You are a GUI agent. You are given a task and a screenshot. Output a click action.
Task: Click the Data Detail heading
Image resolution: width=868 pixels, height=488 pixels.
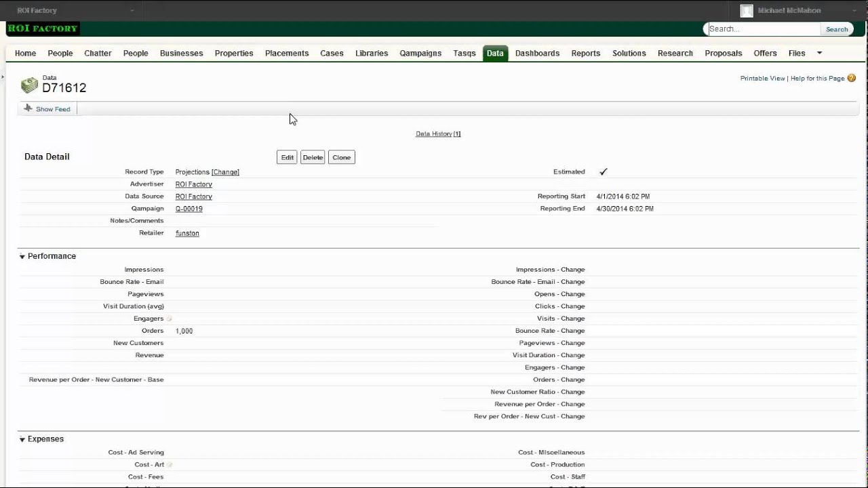tap(47, 157)
